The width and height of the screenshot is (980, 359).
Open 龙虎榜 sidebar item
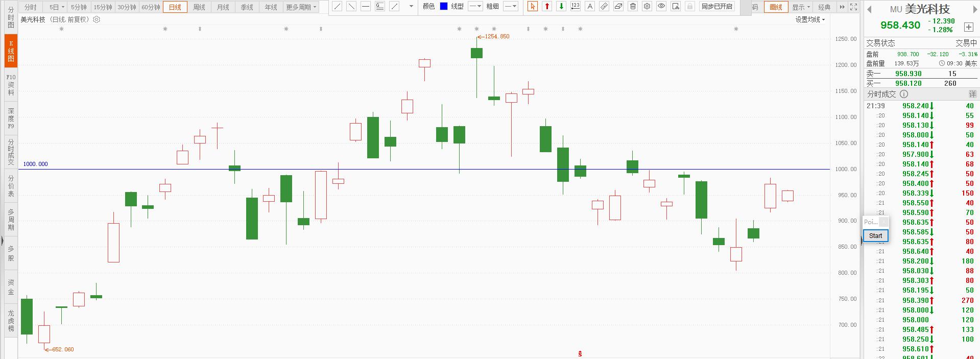pos(11,320)
